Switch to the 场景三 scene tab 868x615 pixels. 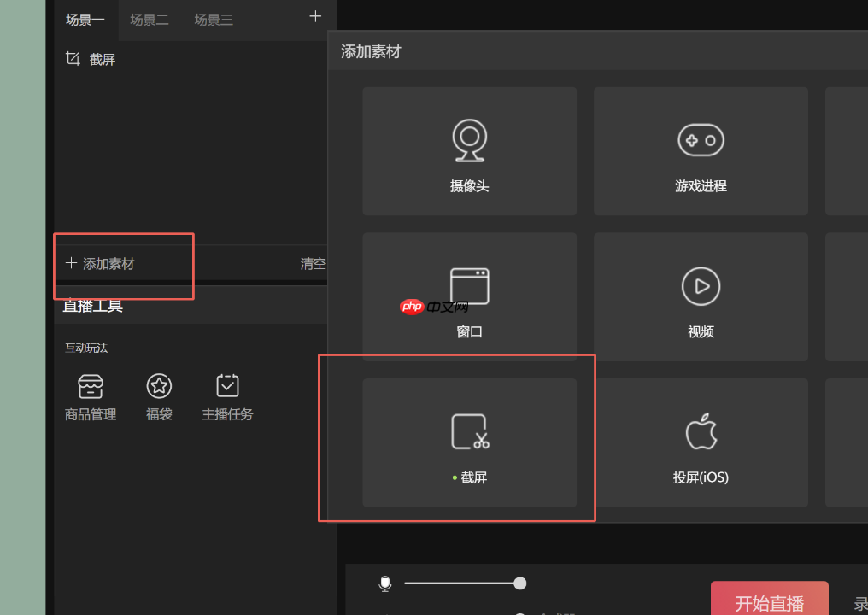[x=214, y=19]
